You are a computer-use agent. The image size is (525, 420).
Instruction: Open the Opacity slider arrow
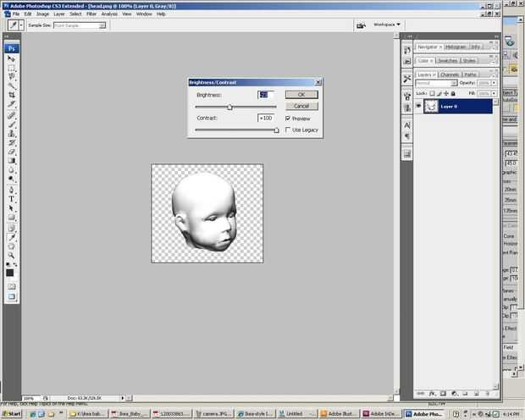495,83
